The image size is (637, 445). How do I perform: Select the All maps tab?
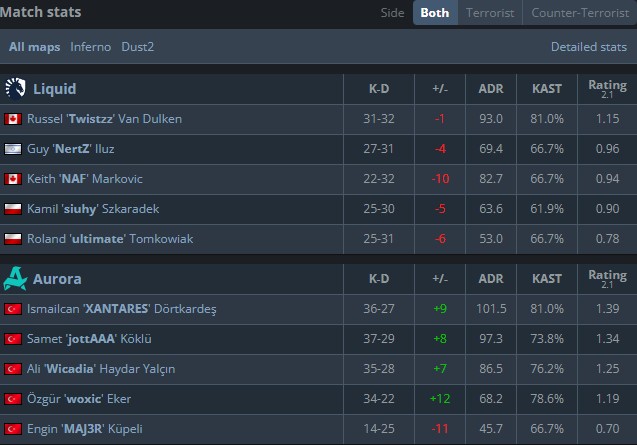[35, 47]
